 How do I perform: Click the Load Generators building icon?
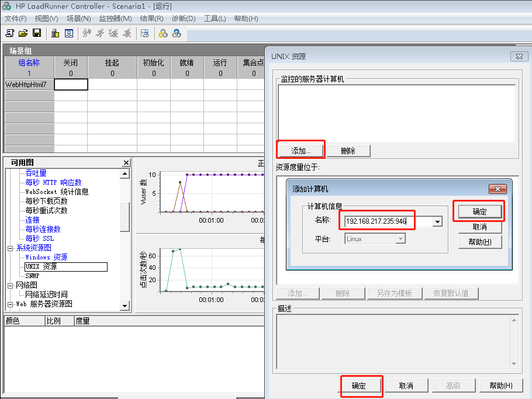tap(55, 33)
